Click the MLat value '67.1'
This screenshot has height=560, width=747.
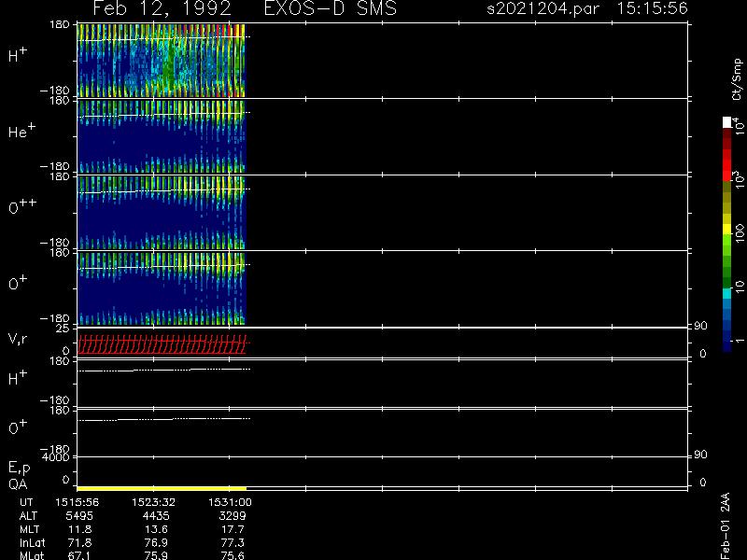pos(79,555)
